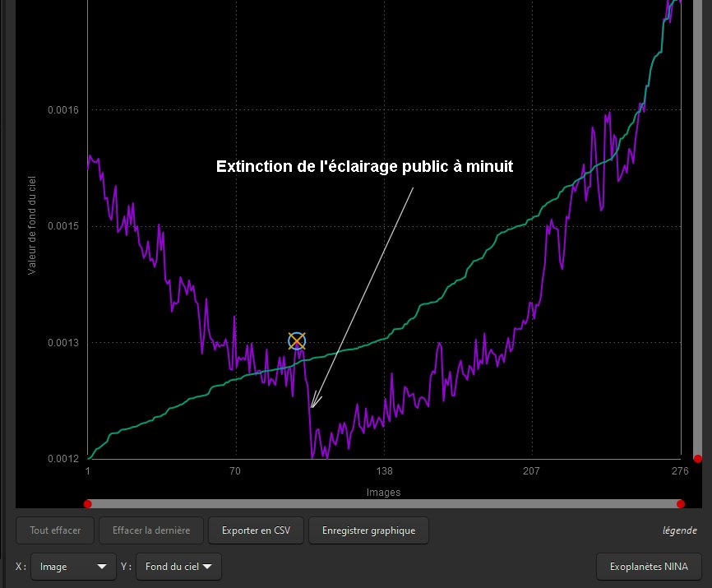Export plot data with Exporter en CSV
Screen dimensions: 712x588
point(256,530)
